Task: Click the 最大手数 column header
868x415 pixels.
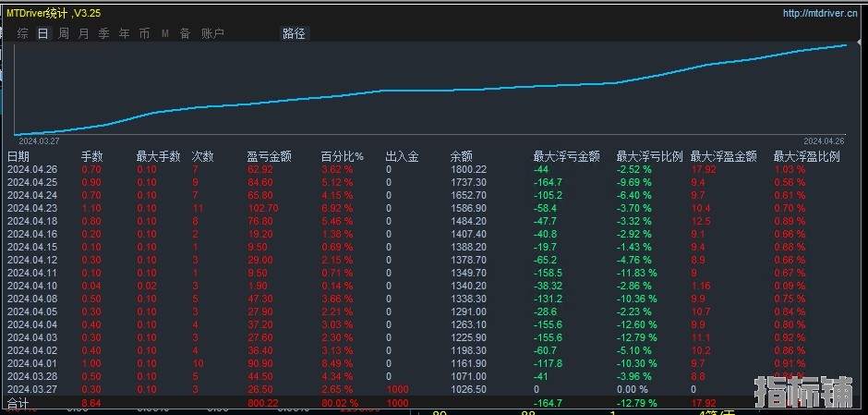Action: 158,157
